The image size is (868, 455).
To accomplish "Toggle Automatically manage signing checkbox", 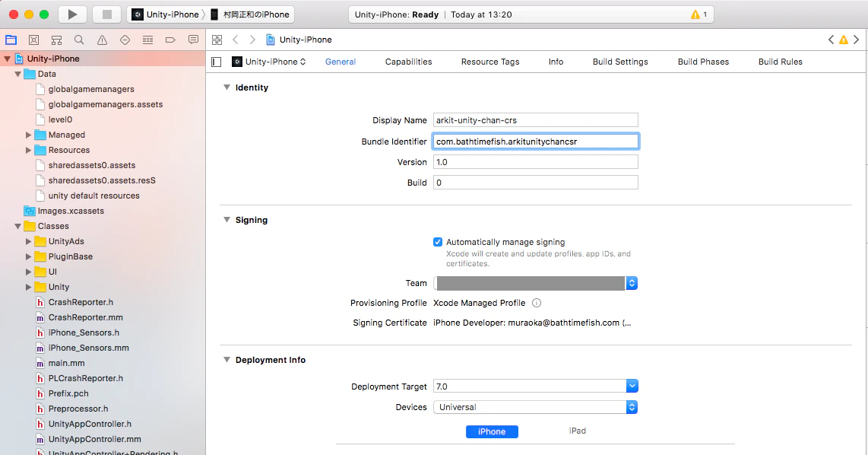I will (438, 242).
